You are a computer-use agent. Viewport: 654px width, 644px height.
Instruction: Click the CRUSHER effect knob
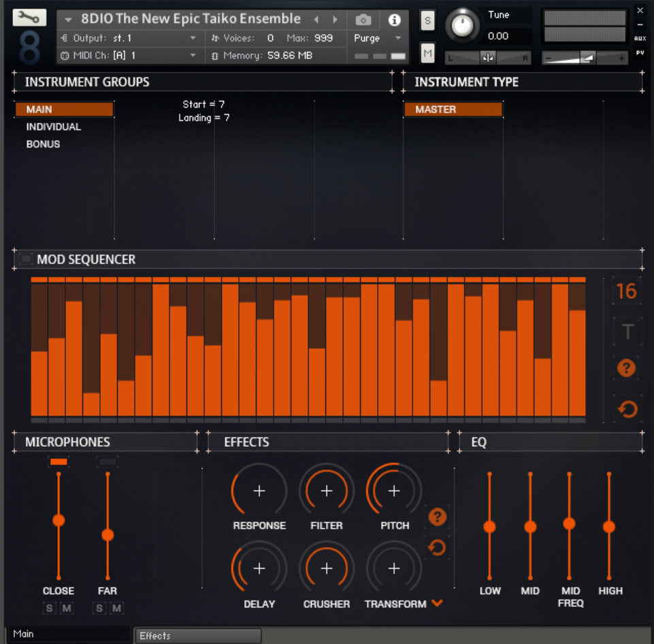[x=327, y=568]
